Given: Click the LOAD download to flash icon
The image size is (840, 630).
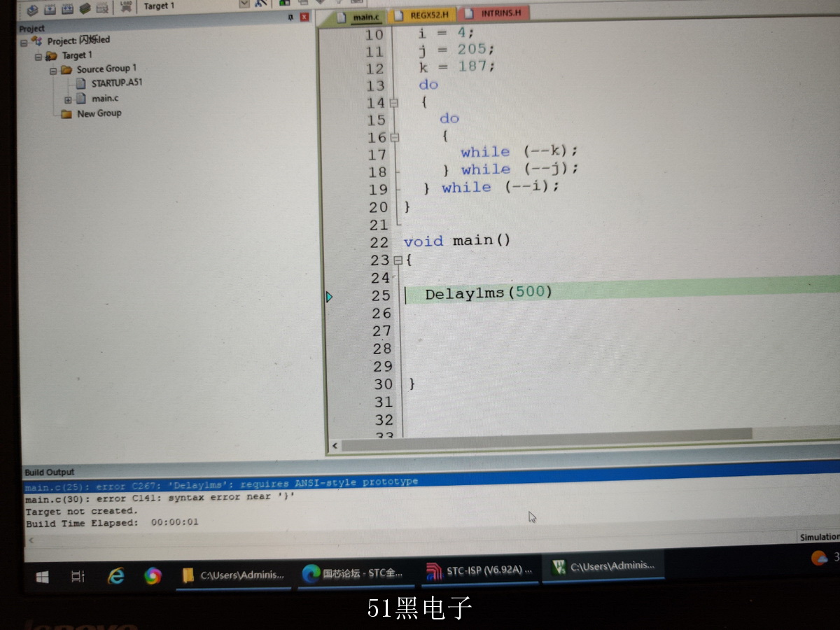Looking at the screenshot, I should coord(126,7).
